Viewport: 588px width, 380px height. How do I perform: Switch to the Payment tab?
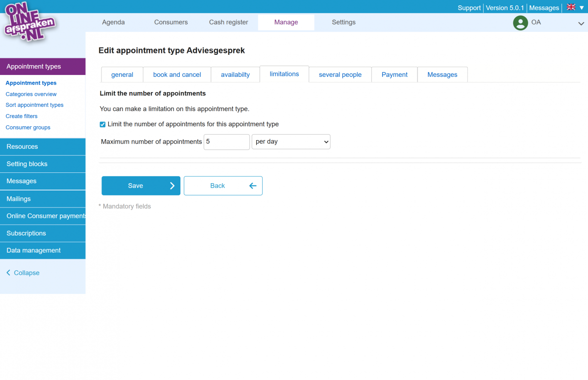click(x=394, y=74)
